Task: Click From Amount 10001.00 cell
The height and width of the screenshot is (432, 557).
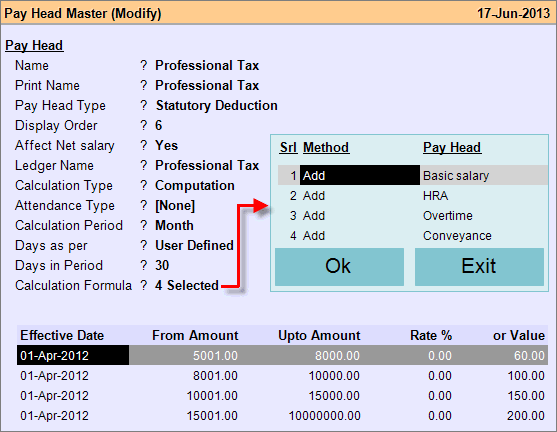Action: tap(212, 396)
